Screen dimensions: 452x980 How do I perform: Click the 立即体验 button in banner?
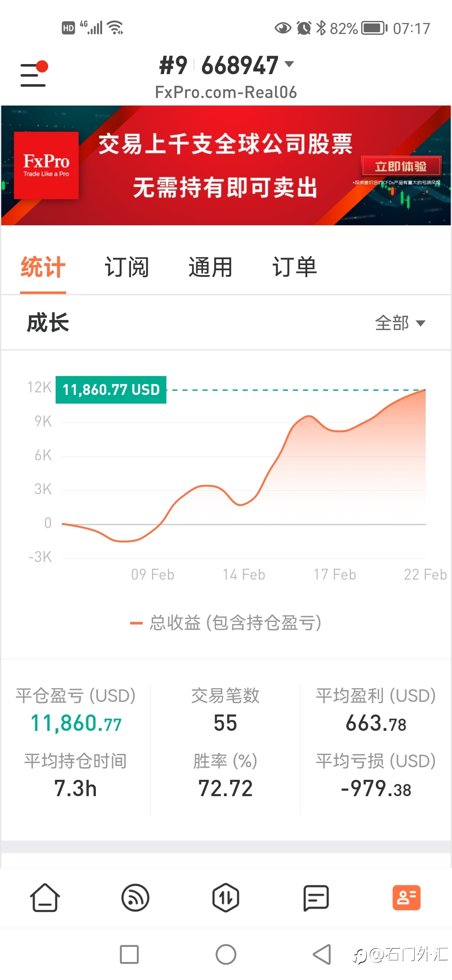click(x=401, y=166)
